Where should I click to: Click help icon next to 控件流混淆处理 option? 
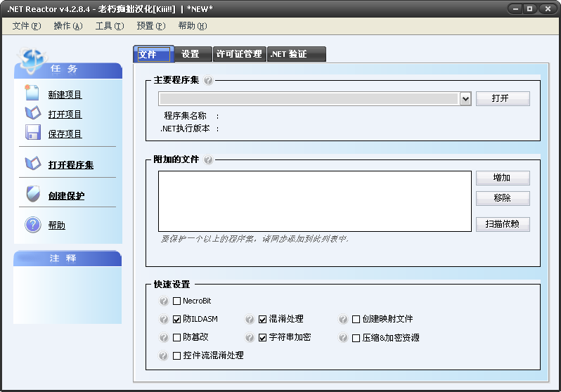[164, 355]
